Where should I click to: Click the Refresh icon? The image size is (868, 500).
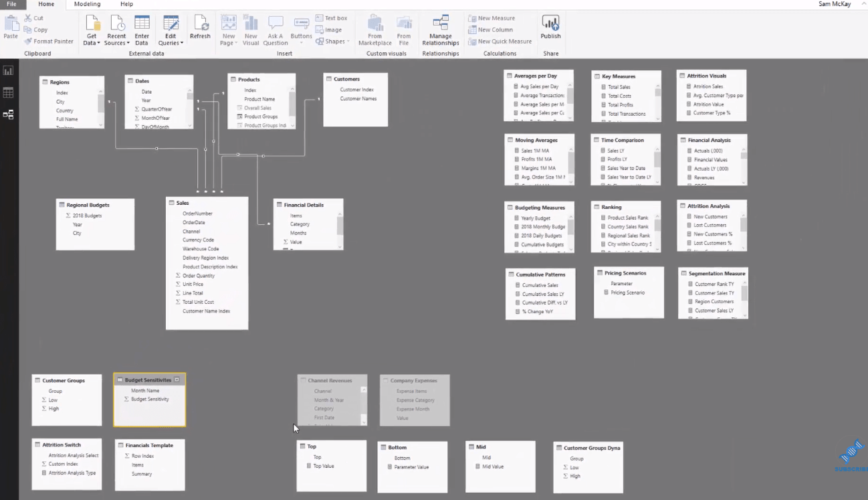[200, 23]
